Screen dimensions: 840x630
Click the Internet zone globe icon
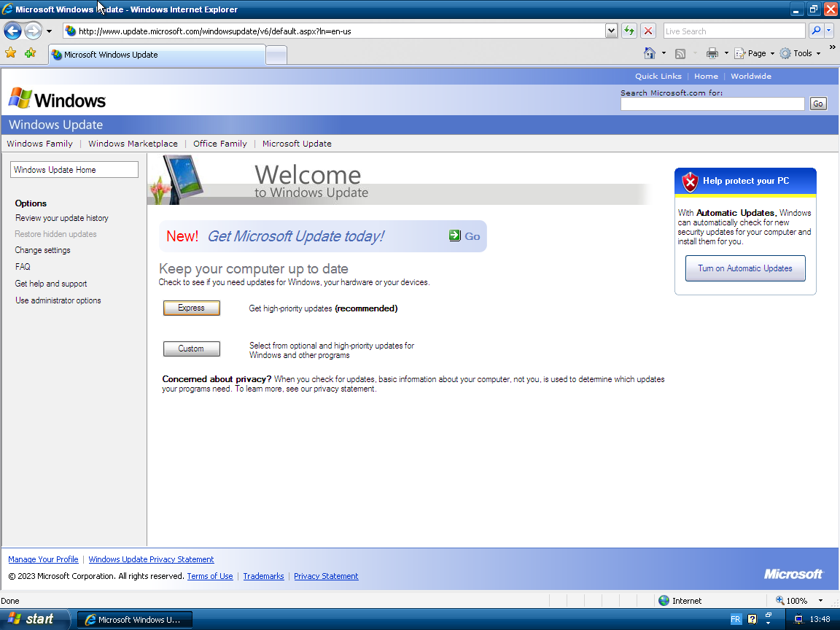pyautogui.click(x=664, y=601)
